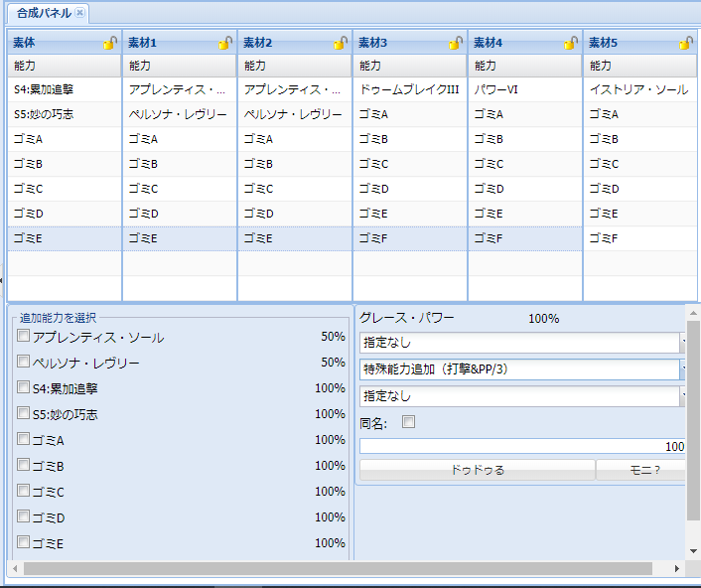
Task: Select the 合成パネル tab
Action: click(x=44, y=13)
